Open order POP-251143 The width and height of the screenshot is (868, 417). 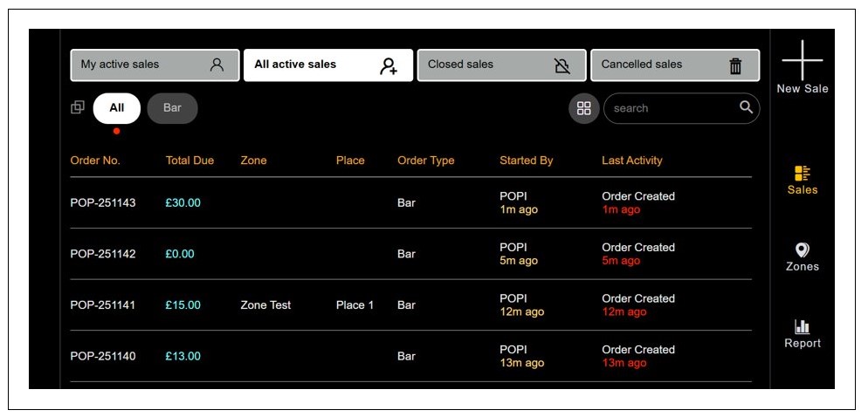(103, 203)
